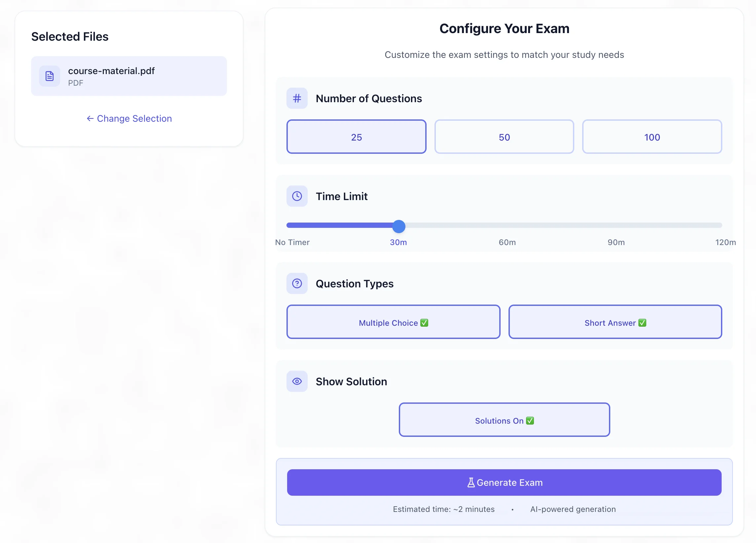Disable Solutions On setting
The width and height of the screenshot is (756, 543).
click(x=504, y=420)
